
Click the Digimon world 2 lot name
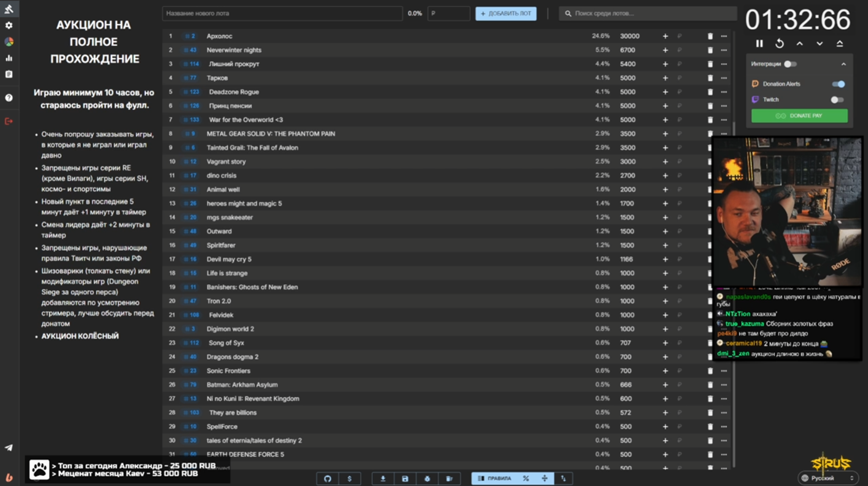tap(230, 329)
